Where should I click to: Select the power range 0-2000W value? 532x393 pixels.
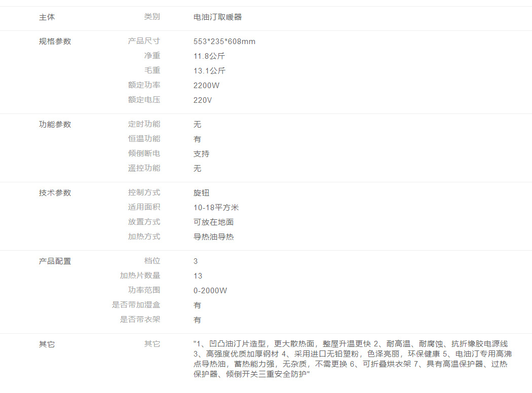(210, 291)
